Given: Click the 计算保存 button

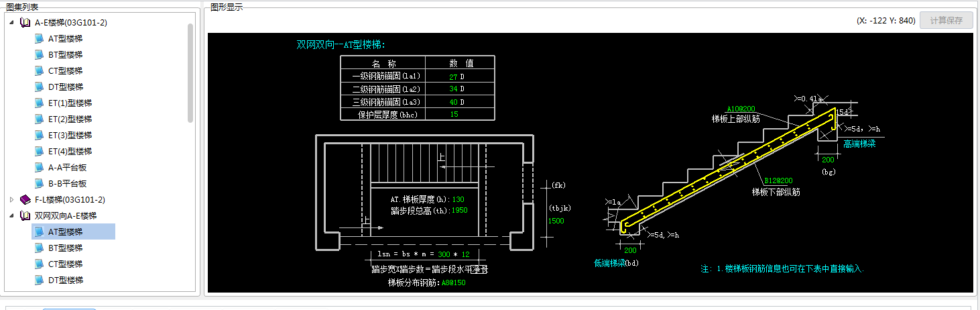Looking at the screenshot, I should pos(946,20).
